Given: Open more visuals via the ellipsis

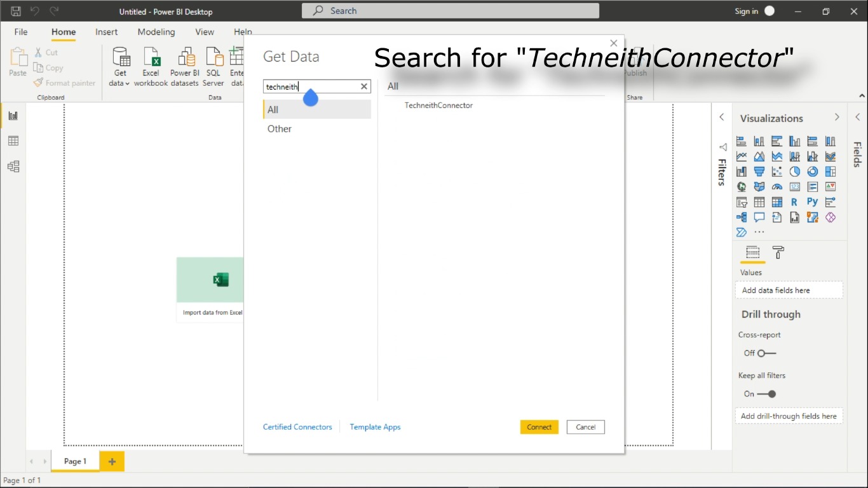Looking at the screenshot, I should (759, 232).
